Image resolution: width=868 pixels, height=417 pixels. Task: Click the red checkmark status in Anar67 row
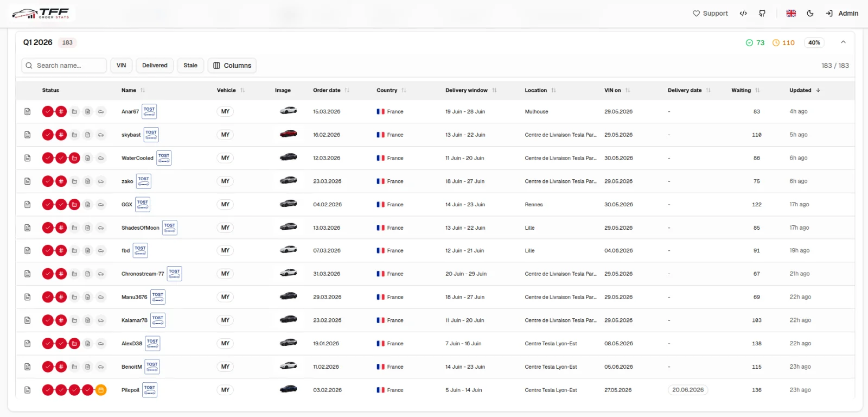coord(48,111)
